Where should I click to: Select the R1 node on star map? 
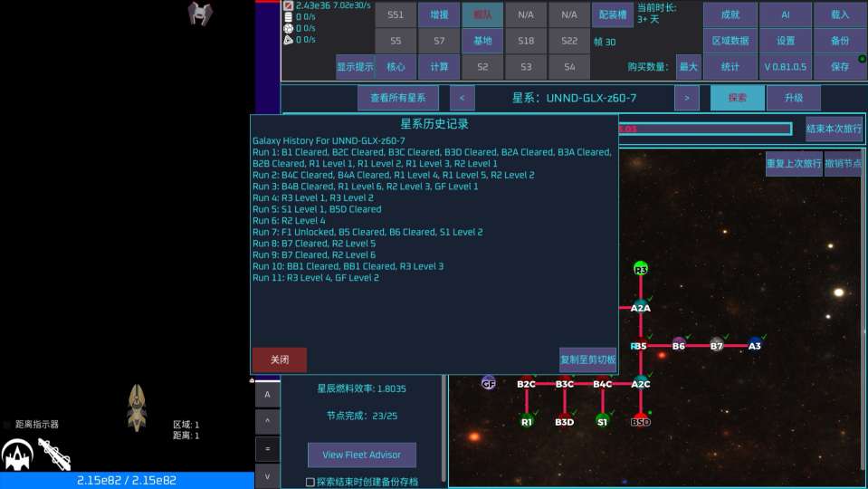coord(527,421)
